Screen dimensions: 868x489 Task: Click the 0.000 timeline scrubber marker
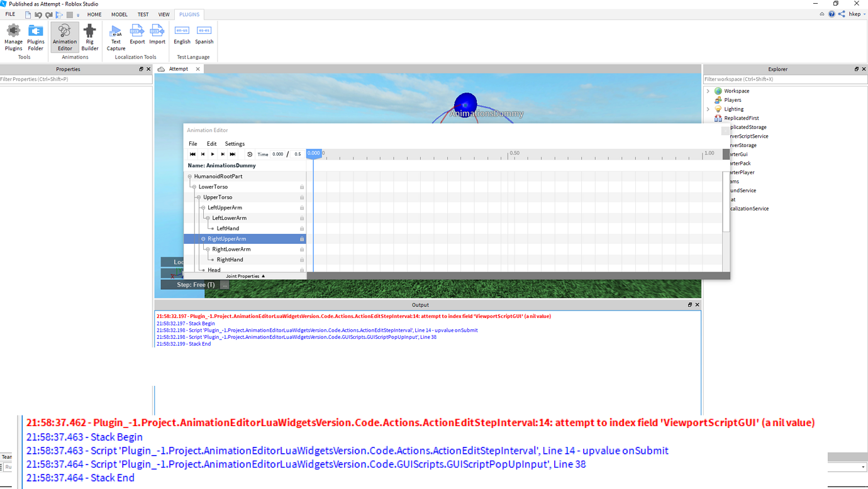[x=313, y=153]
